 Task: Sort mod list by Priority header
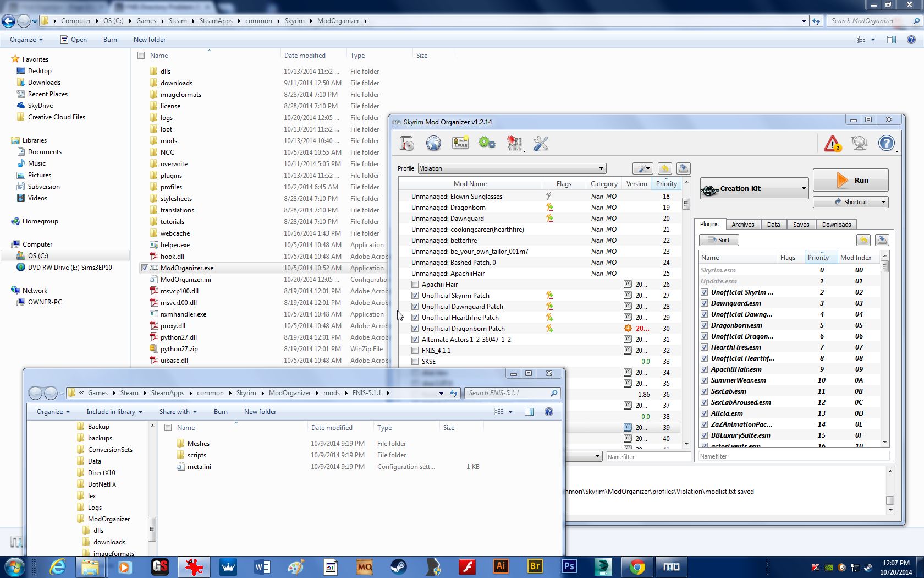(666, 184)
